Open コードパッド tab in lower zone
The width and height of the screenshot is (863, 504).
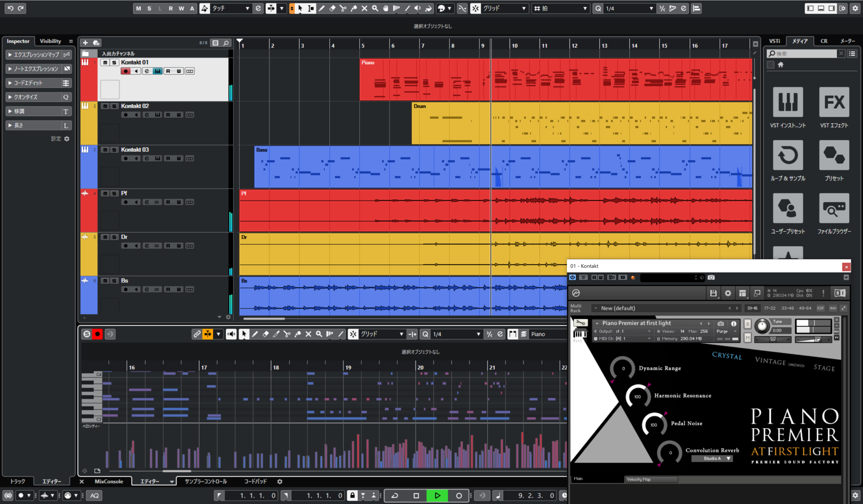(x=255, y=481)
